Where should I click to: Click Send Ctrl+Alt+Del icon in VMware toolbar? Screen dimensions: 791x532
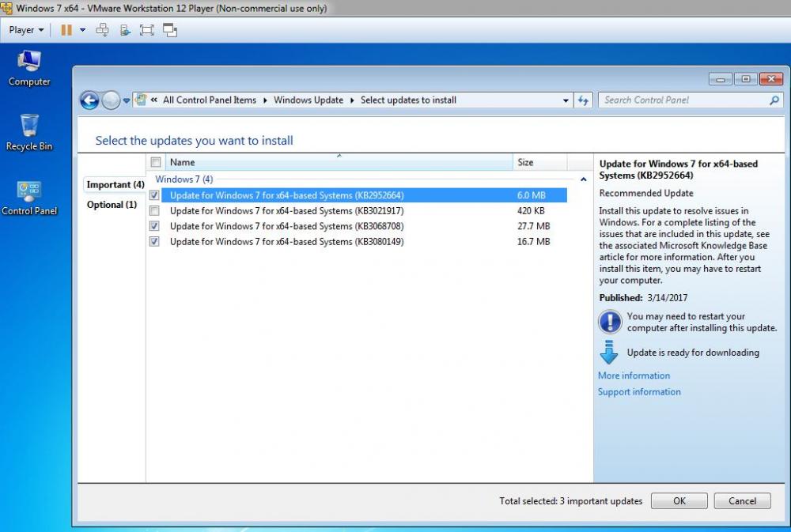coord(102,30)
